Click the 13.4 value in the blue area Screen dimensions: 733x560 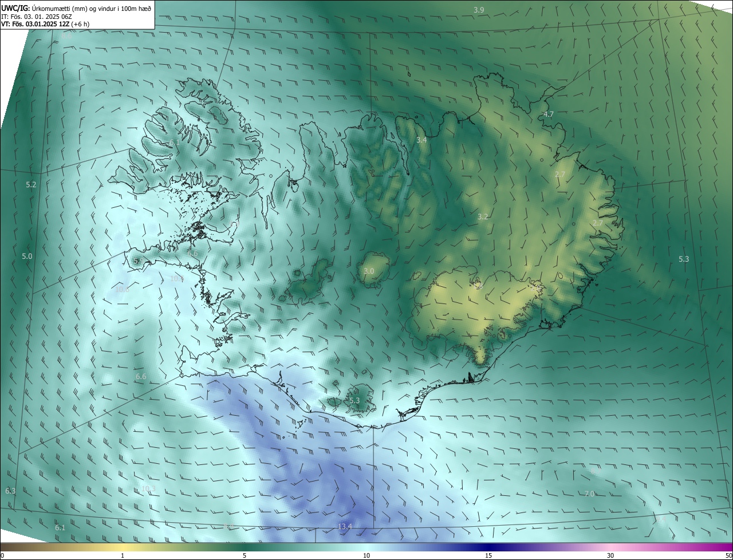click(x=345, y=526)
